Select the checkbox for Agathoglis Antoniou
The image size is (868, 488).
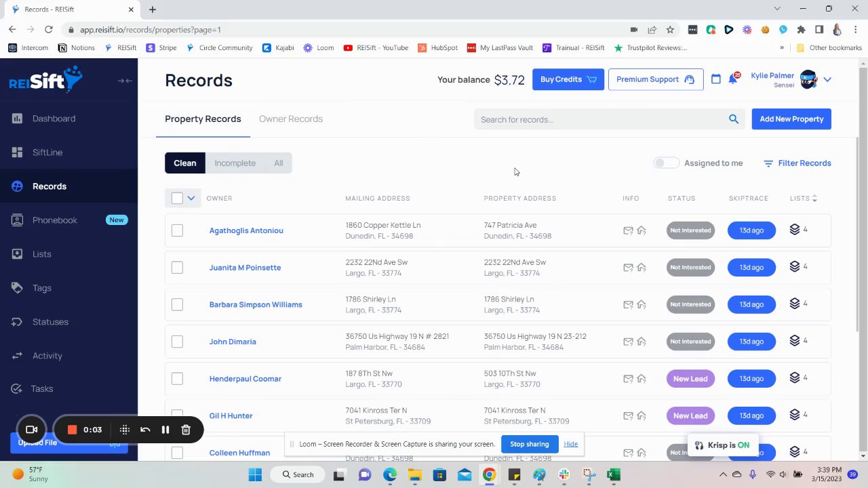pyautogui.click(x=177, y=230)
